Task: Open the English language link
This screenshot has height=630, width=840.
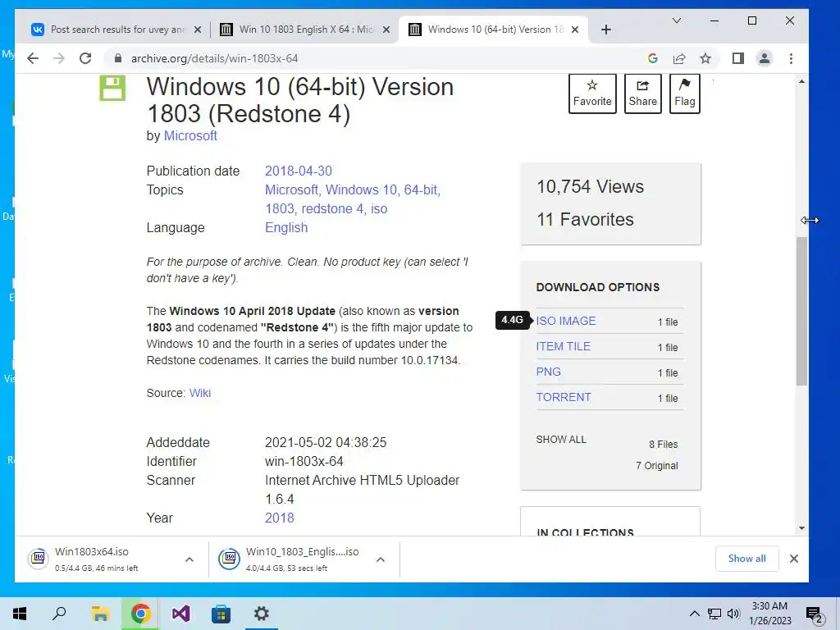Action: (286, 228)
